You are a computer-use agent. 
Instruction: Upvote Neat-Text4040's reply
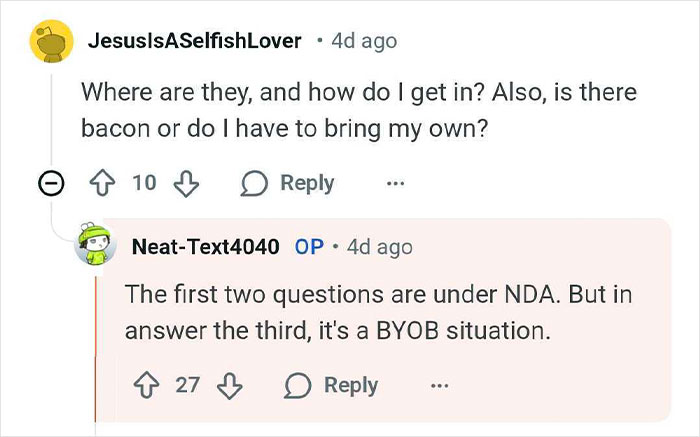(146, 385)
